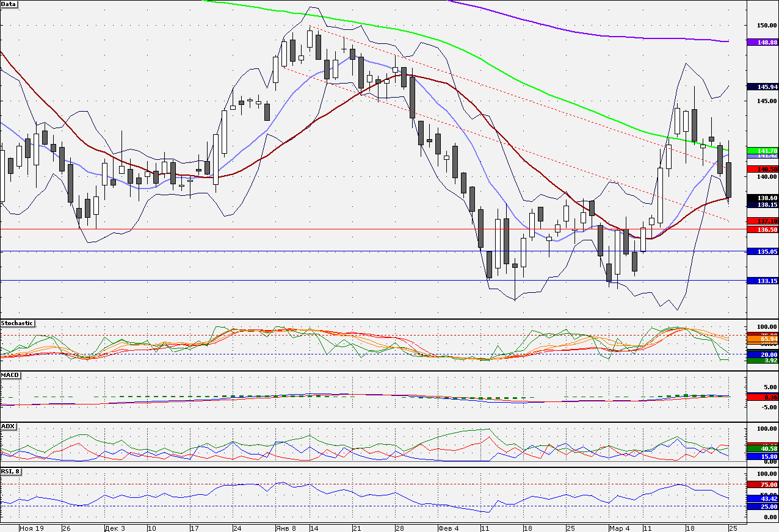
Task: Click the dark blue 138.15 price tag
Action: coord(763,205)
